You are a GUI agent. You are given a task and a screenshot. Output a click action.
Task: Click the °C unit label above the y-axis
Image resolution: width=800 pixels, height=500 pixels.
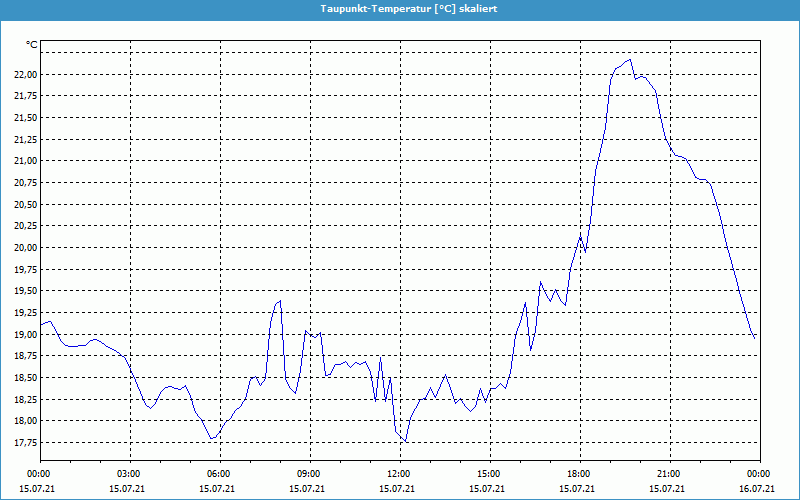(x=32, y=45)
